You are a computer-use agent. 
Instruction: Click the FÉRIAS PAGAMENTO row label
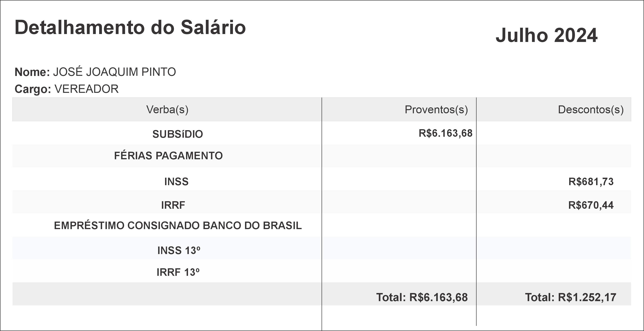click(168, 156)
